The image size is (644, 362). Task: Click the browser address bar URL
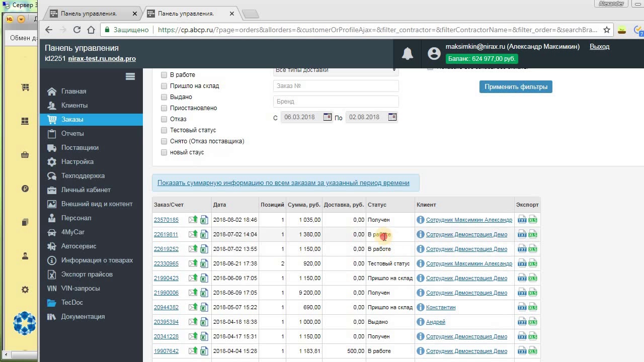click(377, 30)
